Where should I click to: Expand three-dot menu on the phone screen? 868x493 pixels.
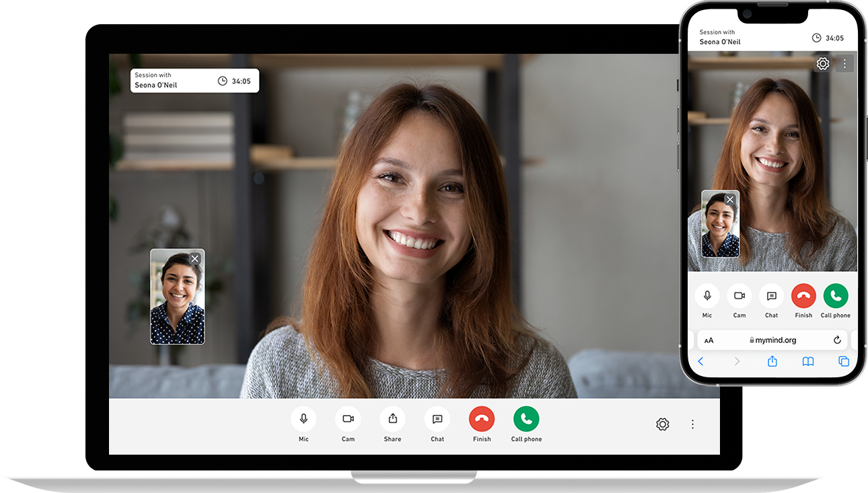coord(844,64)
